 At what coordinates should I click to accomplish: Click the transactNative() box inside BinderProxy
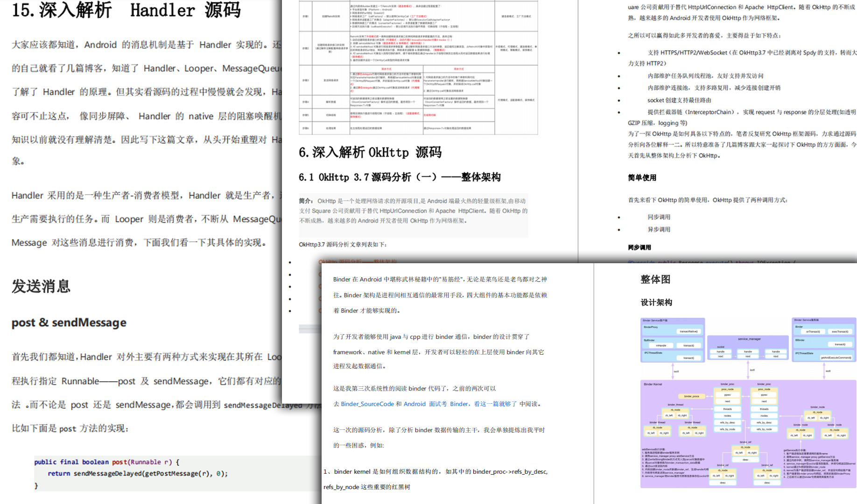point(689,331)
